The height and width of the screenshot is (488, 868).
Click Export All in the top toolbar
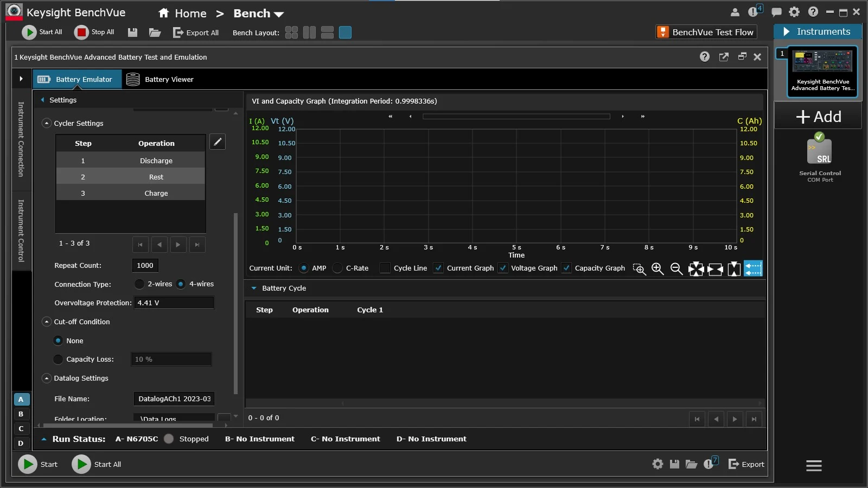point(196,33)
